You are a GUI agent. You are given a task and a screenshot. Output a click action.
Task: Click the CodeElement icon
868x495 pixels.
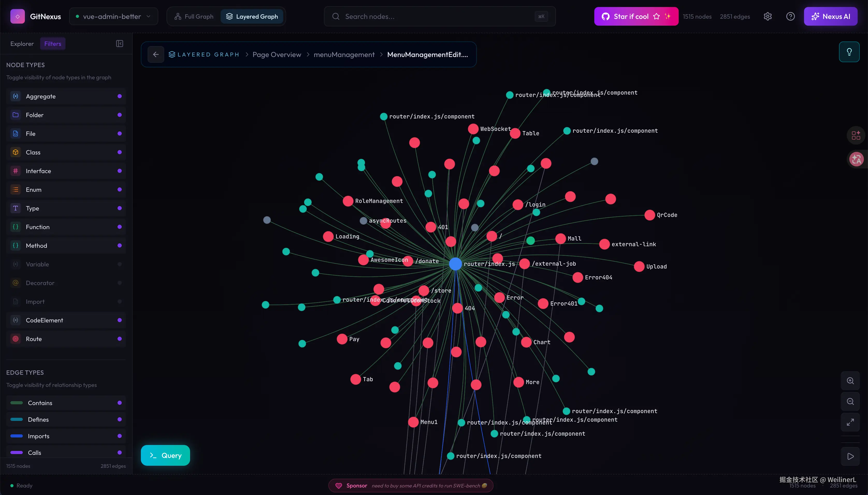(16, 320)
